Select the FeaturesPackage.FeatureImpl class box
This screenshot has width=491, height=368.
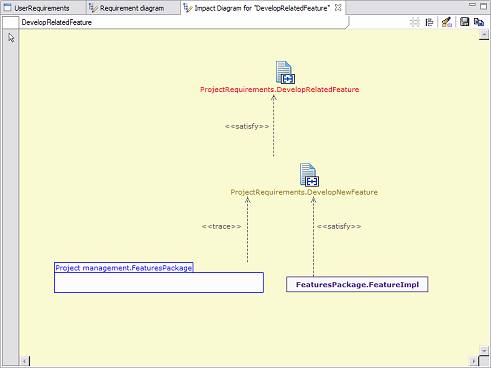pos(357,284)
